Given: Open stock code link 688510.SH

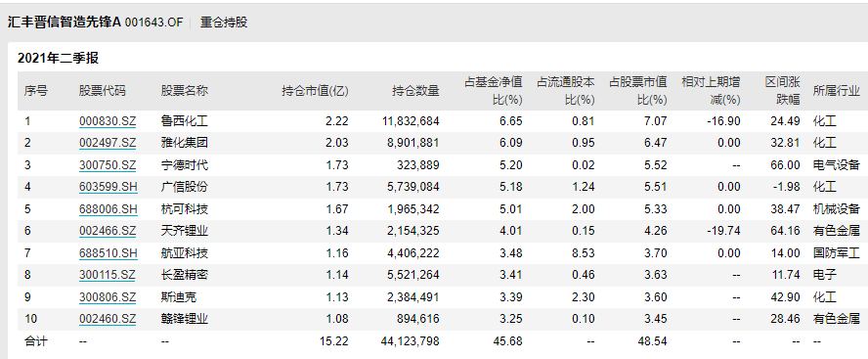Looking at the screenshot, I should (x=108, y=253).
